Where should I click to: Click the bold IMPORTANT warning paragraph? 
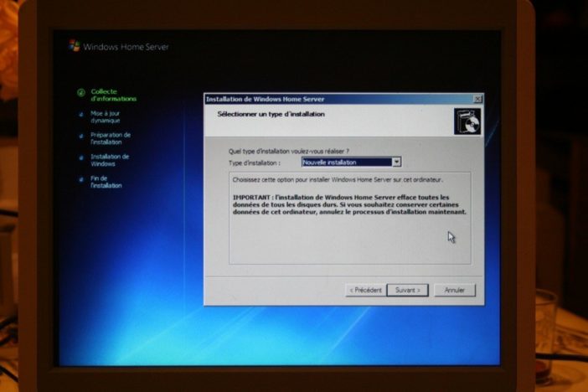[x=349, y=204]
